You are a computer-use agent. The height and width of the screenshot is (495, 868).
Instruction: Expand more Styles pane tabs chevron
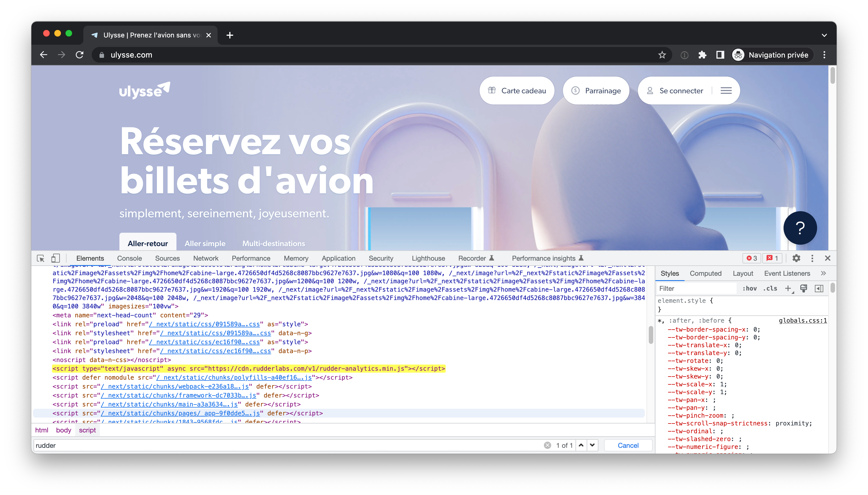point(823,273)
